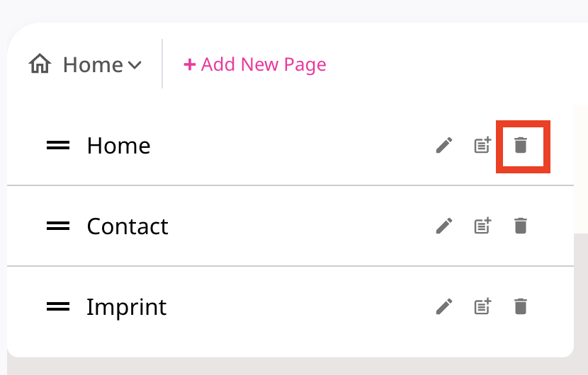This screenshot has height=375, width=588.
Task: Click the Add New Page link
Action: [255, 64]
